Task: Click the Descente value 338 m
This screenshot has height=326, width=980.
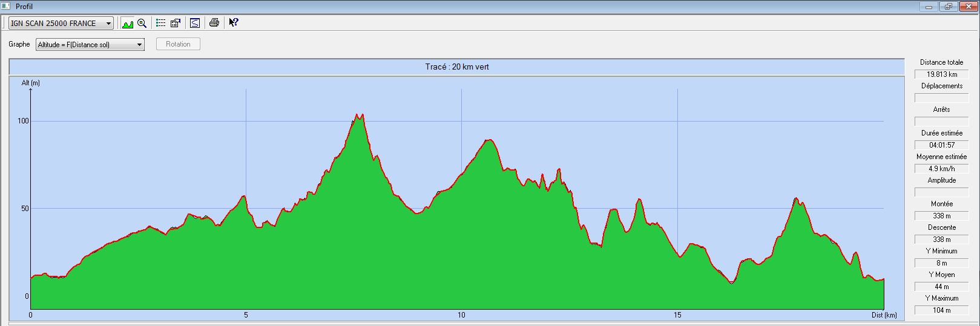Action: tap(941, 240)
